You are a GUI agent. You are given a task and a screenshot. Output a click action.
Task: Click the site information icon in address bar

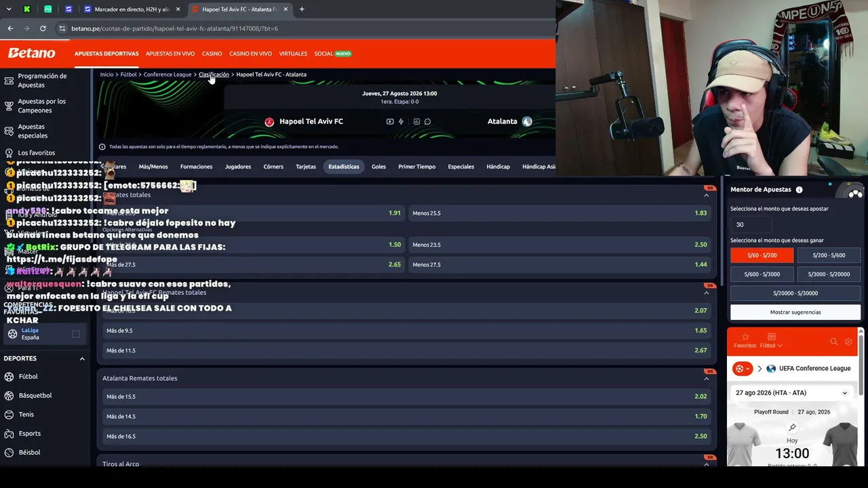click(62, 28)
